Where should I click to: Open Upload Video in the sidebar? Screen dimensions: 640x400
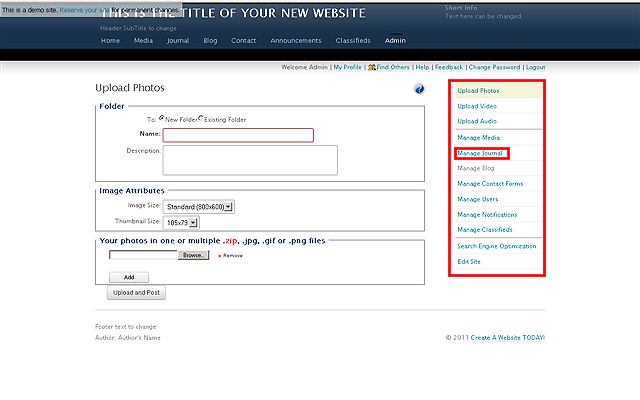pos(477,106)
